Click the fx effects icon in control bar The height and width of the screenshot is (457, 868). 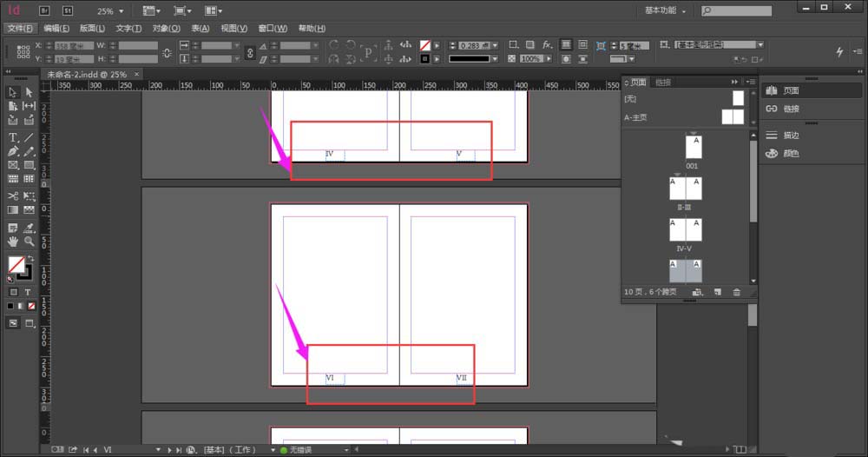[x=547, y=45]
